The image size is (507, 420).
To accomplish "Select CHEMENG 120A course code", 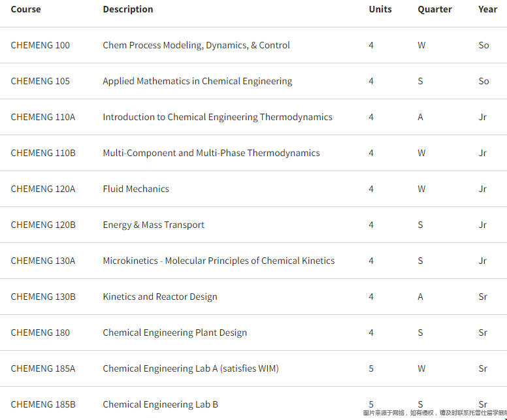I will 43,189.
